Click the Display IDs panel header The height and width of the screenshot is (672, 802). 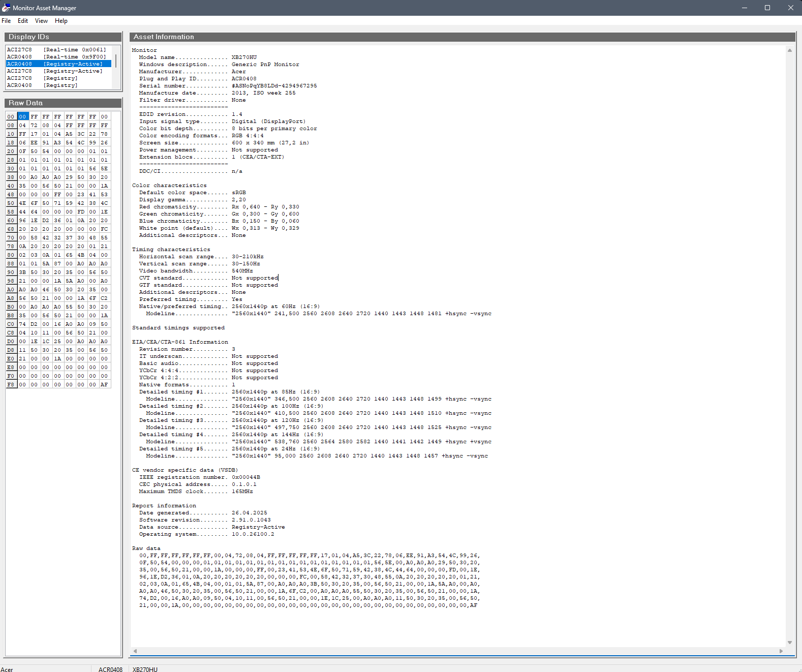pyautogui.click(x=64, y=37)
